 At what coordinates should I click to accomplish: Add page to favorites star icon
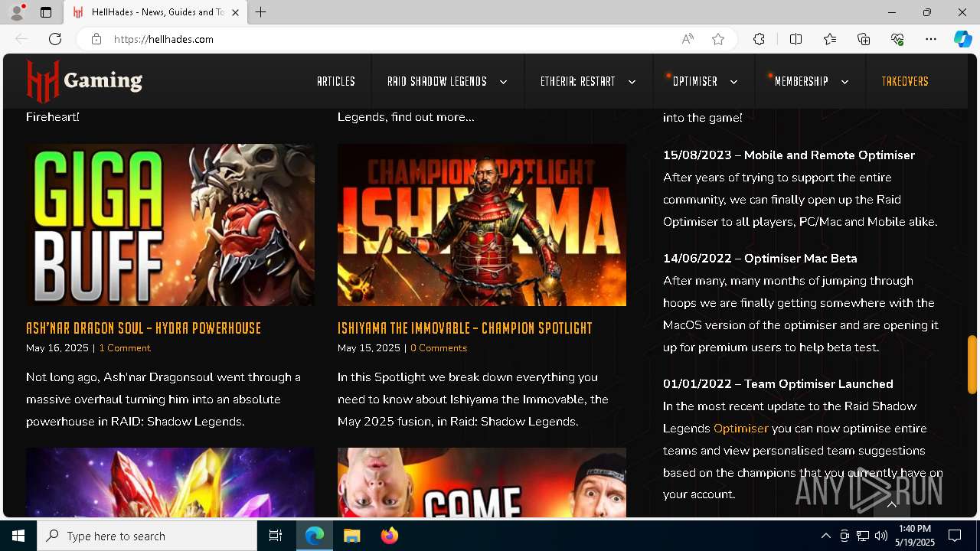pos(718,39)
